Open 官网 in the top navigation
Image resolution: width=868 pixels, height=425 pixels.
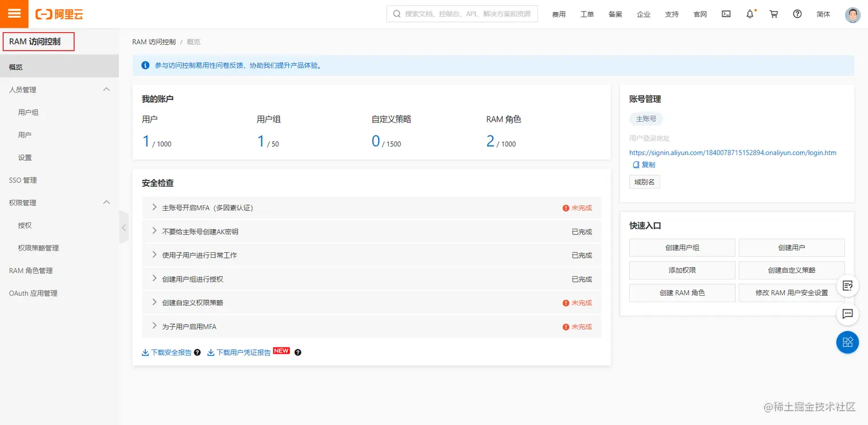(x=700, y=14)
